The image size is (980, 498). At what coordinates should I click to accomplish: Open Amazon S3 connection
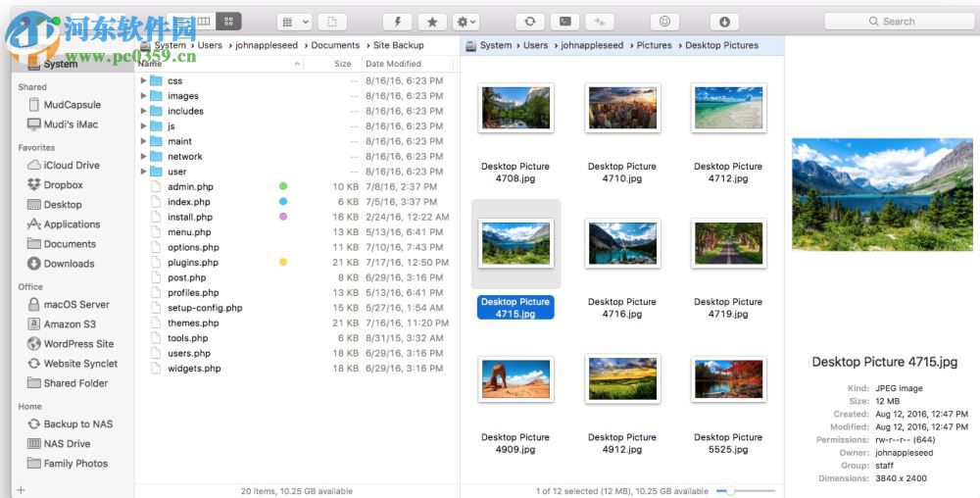point(61,324)
